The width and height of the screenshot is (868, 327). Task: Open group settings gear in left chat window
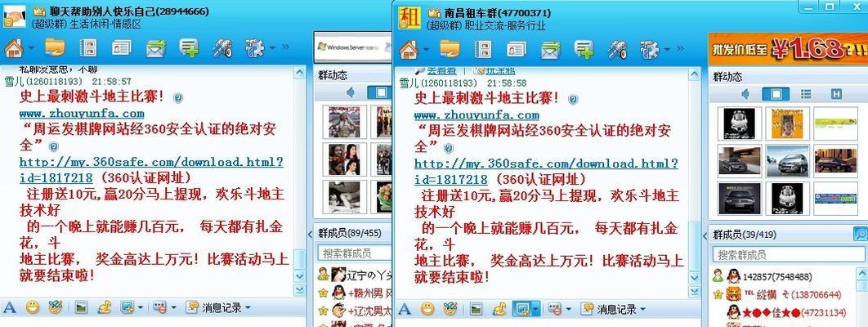coord(255,48)
